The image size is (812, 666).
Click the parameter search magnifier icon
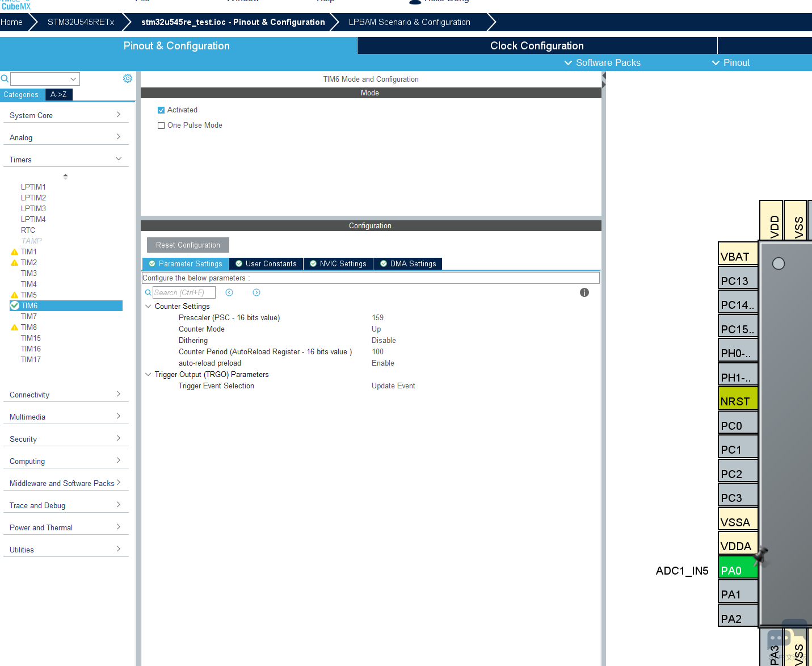148,292
